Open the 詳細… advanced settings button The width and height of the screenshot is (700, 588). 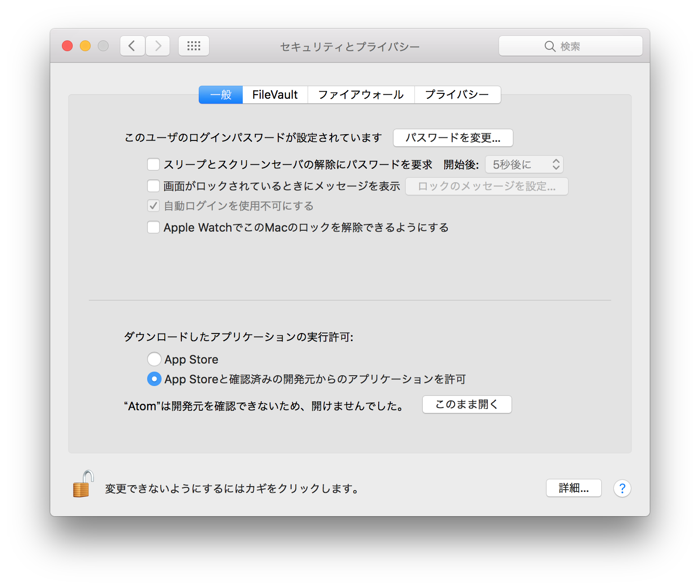[574, 488]
